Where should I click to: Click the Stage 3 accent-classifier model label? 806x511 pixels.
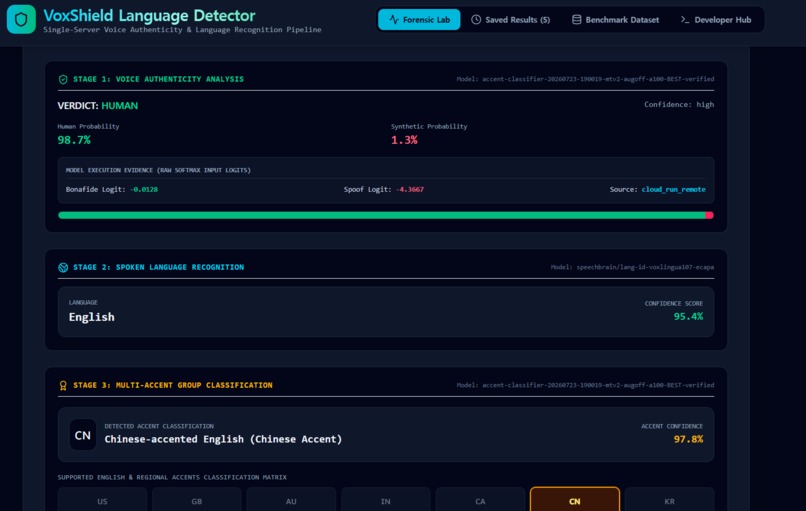pyautogui.click(x=585, y=385)
